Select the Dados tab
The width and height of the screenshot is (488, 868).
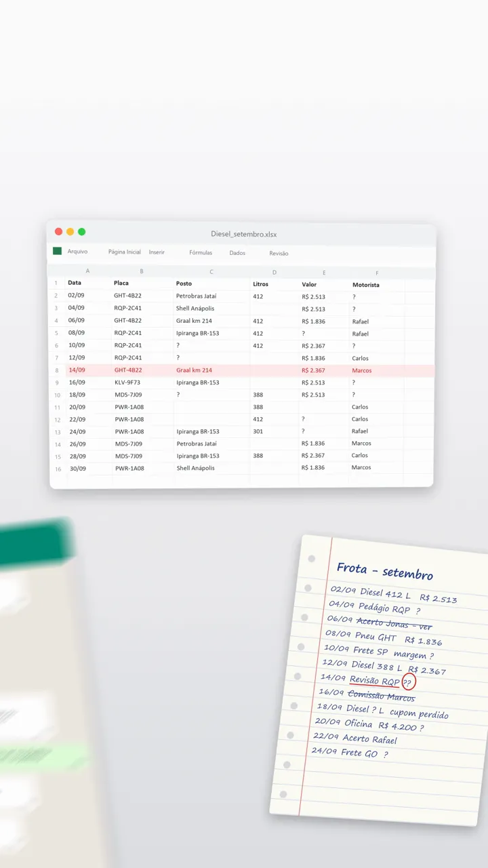[237, 253]
